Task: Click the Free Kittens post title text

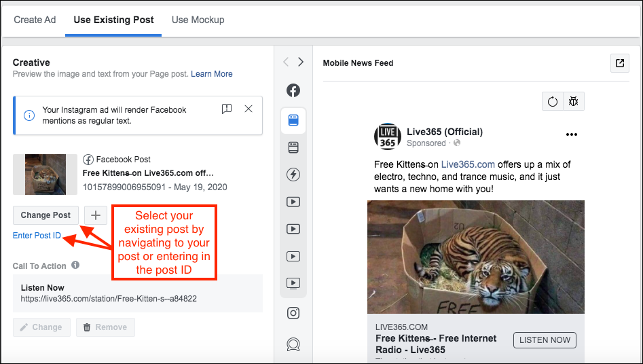Action: pyautogui.click(x=148, y=173)
